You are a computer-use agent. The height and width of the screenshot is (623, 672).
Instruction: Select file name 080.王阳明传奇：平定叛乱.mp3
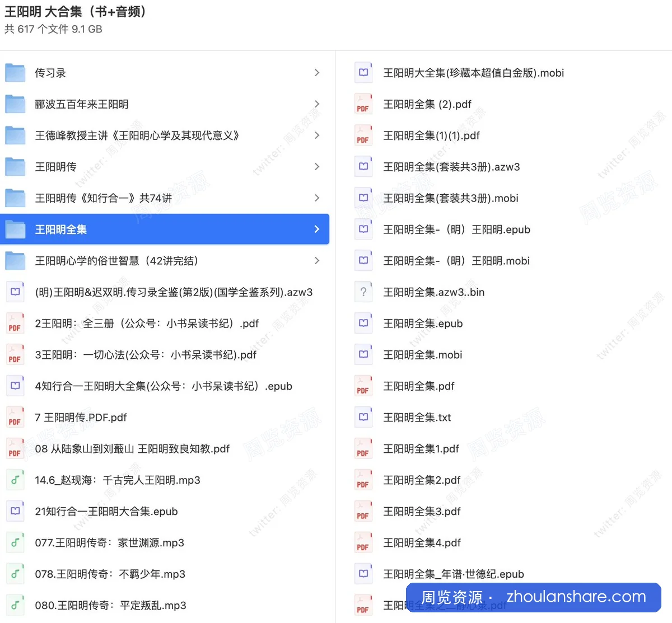[x=110, y=606]
